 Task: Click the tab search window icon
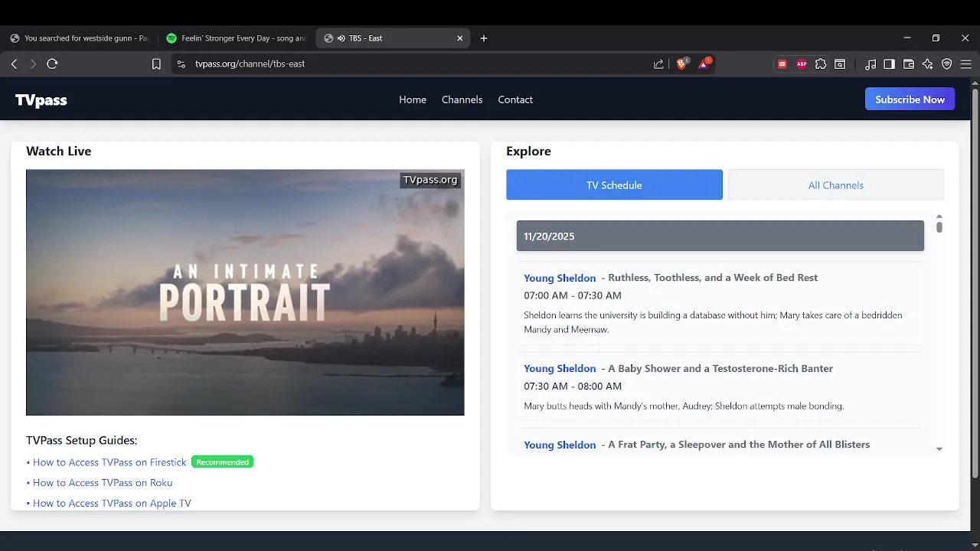(x=840, y=64)
